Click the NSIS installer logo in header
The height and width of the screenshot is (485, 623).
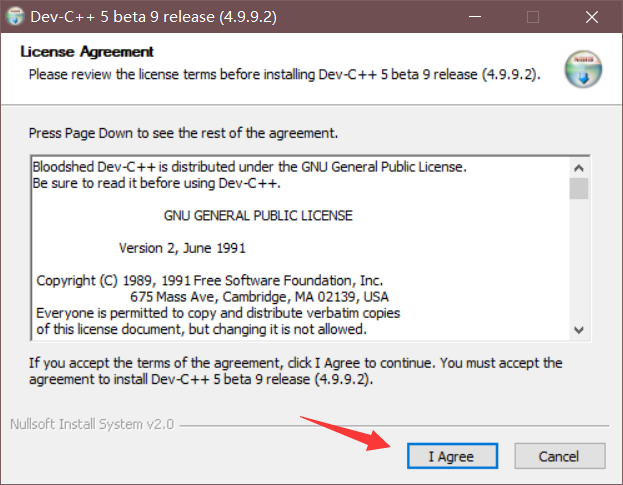click(583, 69)
